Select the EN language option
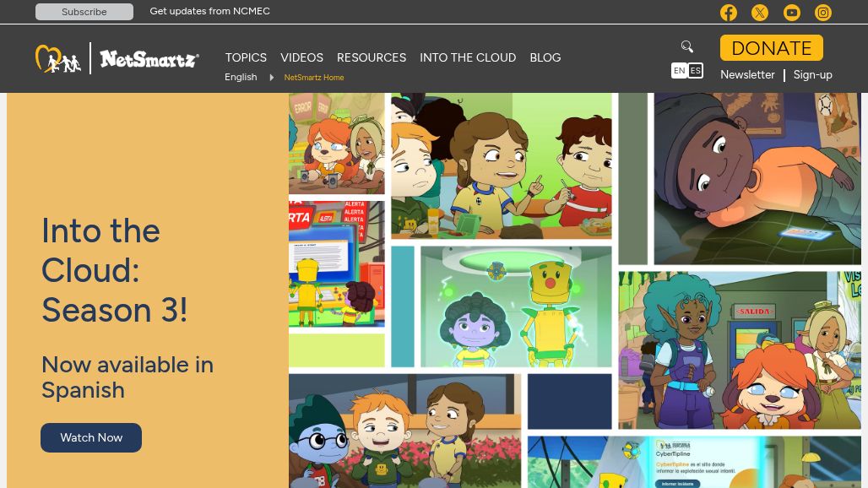 tap(679, 70)
